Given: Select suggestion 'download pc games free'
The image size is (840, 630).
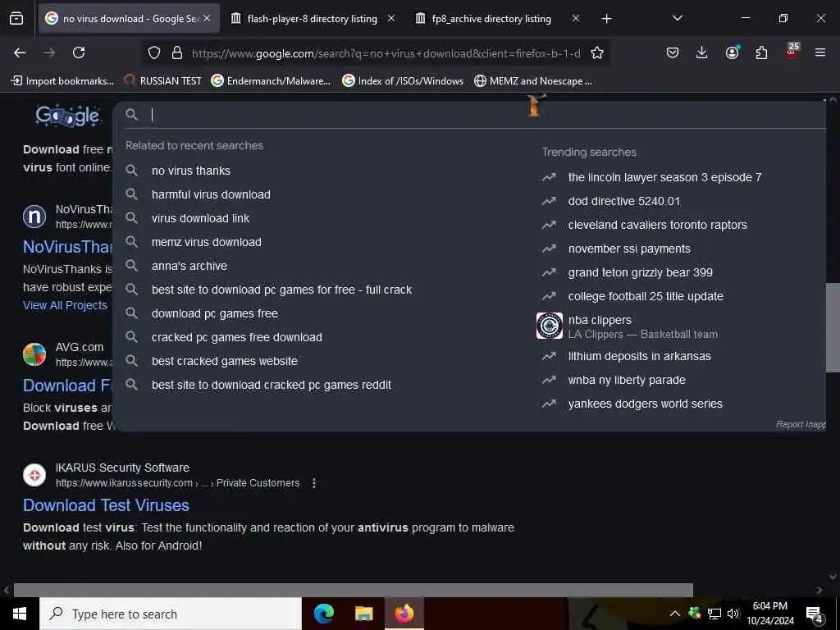Looking at the screenshot, I should [214, 313].
